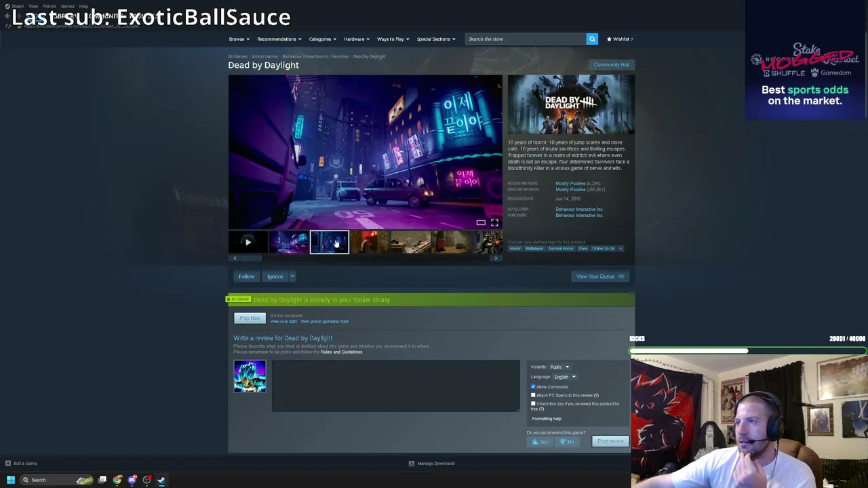Open the question mark help for PC Specs
The width and height of the screenshot is (868, 488).
tap(596, 395)
